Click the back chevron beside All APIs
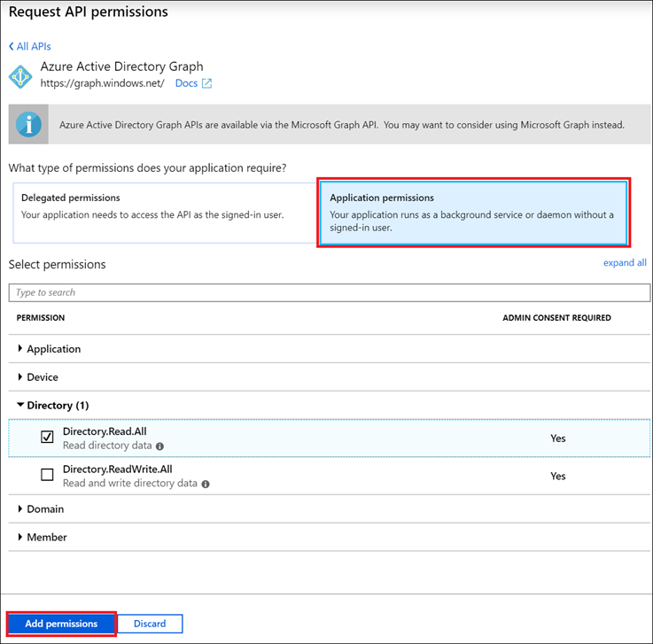 click(x=12, y=46)
